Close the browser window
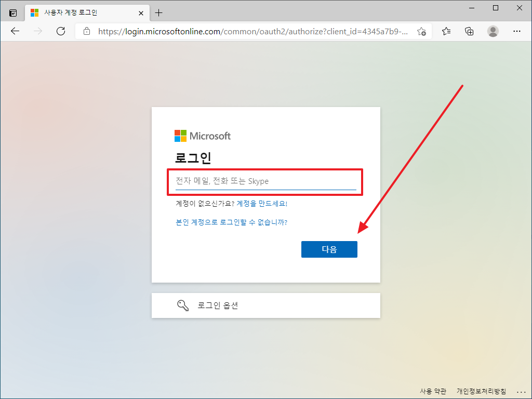Viewport: 532px width, 399px height. 520,8
